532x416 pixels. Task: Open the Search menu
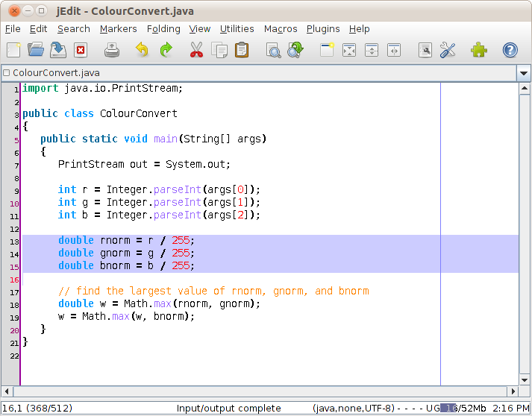[74, 29]
